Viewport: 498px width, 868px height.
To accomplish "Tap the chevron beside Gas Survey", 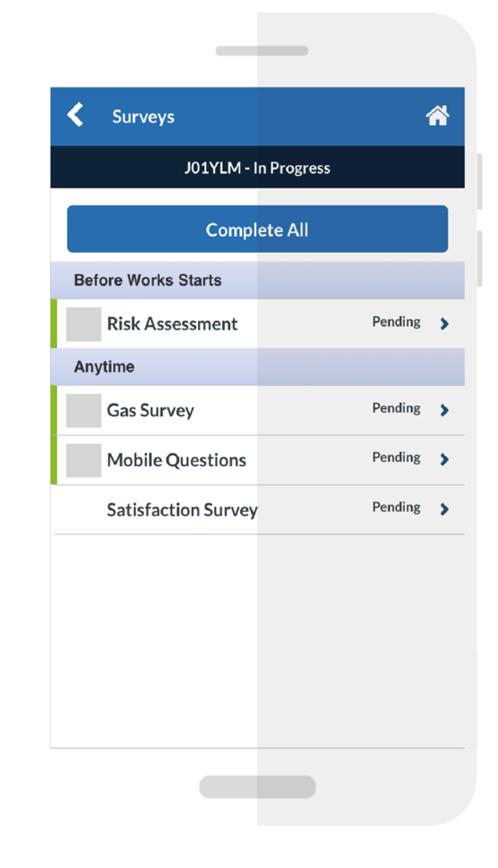I will 444,410.
